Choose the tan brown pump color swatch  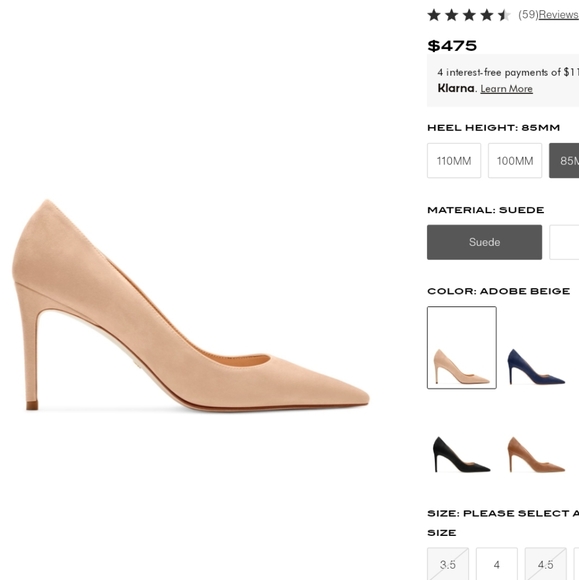(536, 454)
